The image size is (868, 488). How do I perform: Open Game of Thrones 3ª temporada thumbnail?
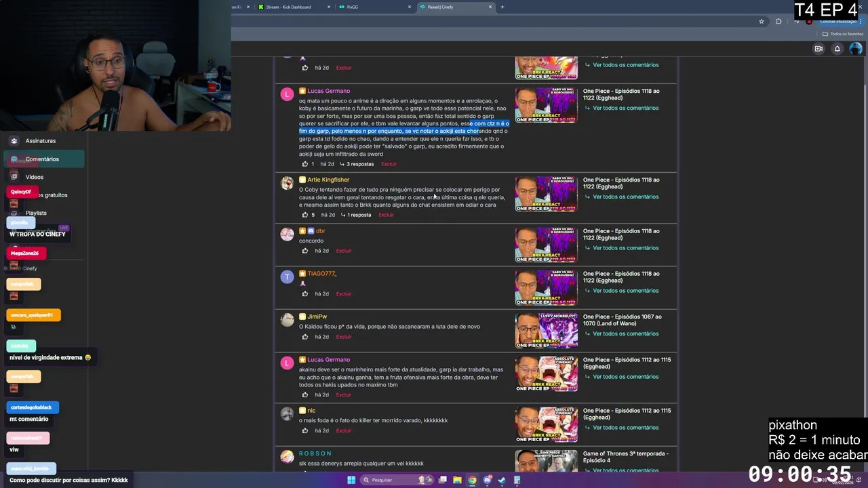[546, 461]
